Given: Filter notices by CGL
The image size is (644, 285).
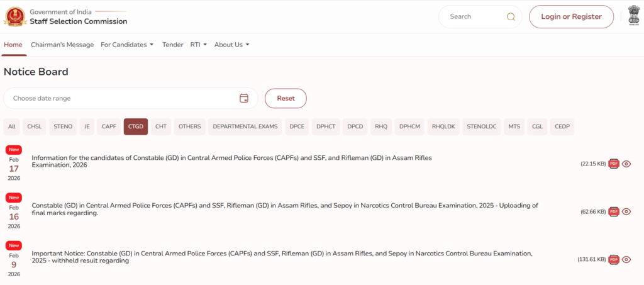Looking at the screenshot, I should tap(537, 127).
